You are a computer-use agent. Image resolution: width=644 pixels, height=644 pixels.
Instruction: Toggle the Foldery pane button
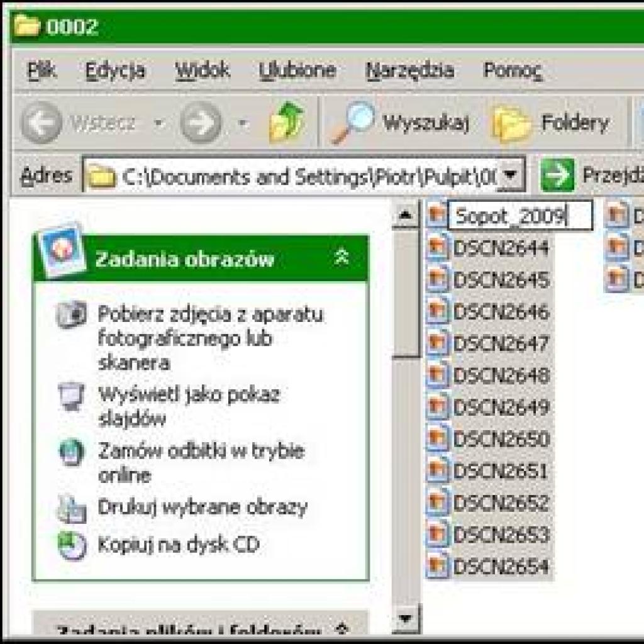pos(550,123)
